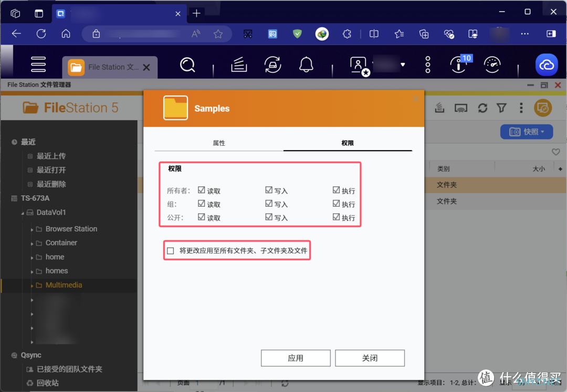567x392 pixels.
Task: Select the 最近 recent section header
Action: pos(28,142)
